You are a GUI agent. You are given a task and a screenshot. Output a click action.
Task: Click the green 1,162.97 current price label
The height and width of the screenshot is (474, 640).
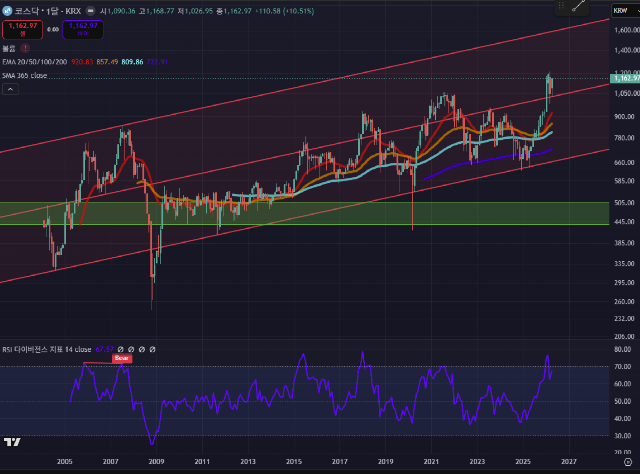click(x=625, y=78)
